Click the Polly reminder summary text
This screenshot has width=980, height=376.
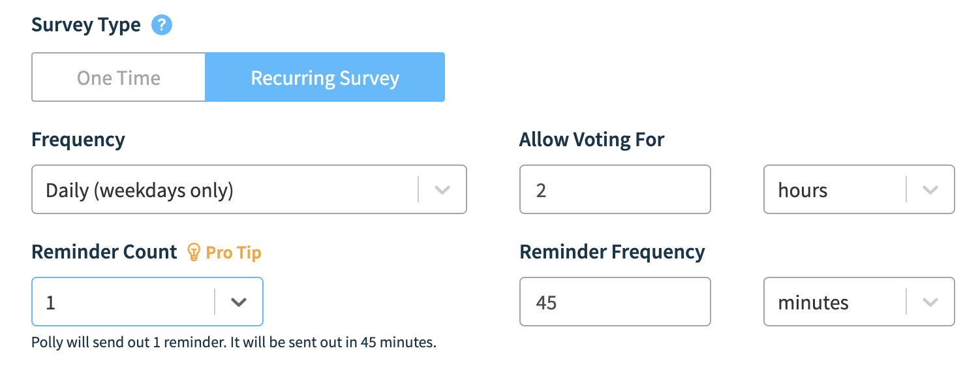click(x=234, y=343)
